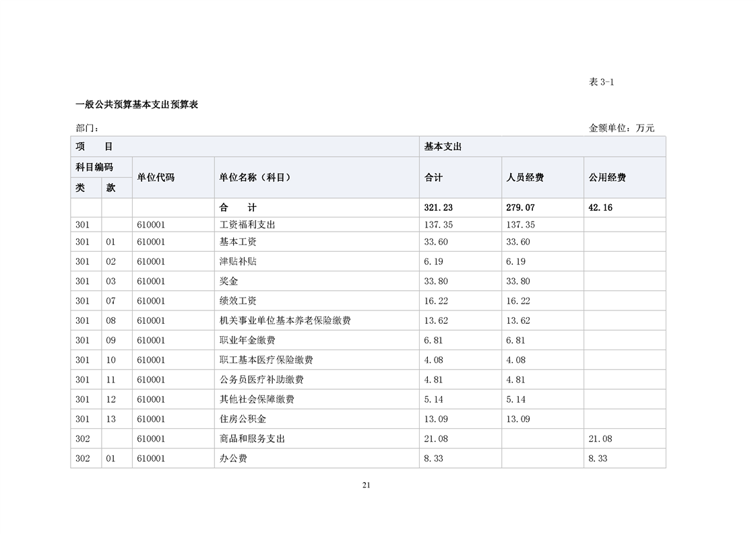Click 款 code 13 in 住房公积金 row

111,420
